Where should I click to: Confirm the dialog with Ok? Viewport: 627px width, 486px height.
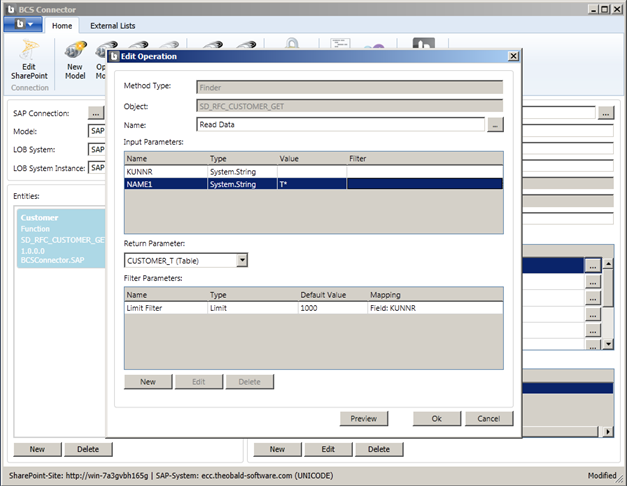[437, 419]
